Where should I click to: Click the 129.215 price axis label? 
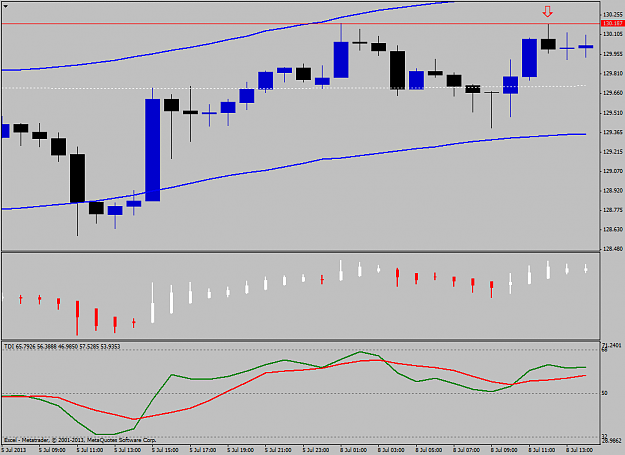tap(613, 151)
